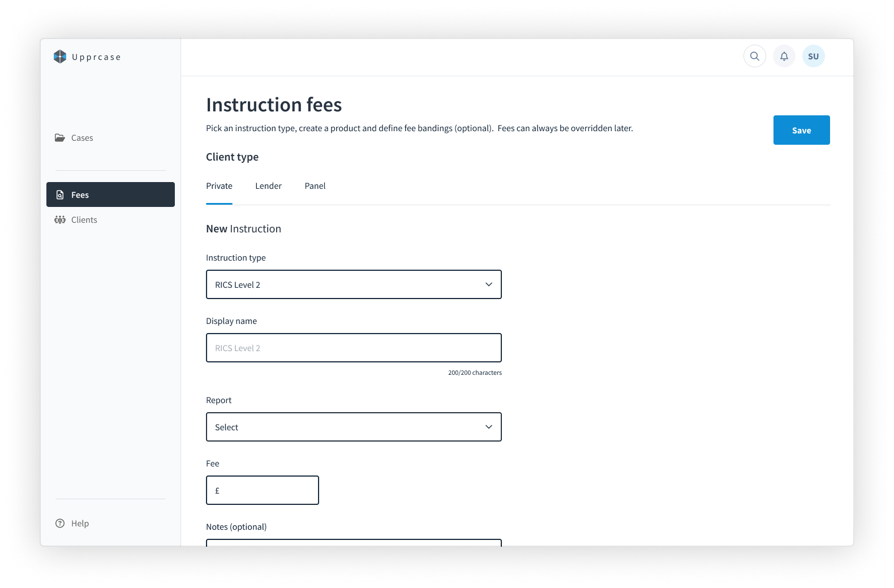
Task: Click the Help question mark icon
Action: pos(60,523)
